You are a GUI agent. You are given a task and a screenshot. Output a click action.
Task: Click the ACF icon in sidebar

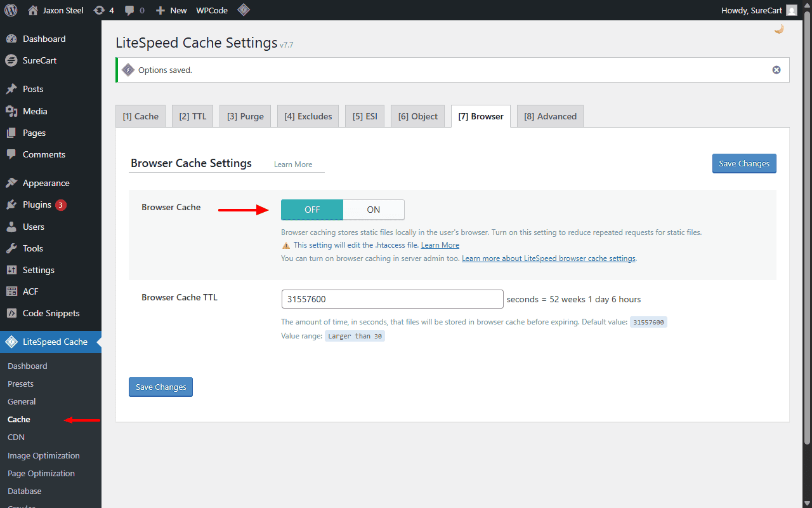point(11,291)
